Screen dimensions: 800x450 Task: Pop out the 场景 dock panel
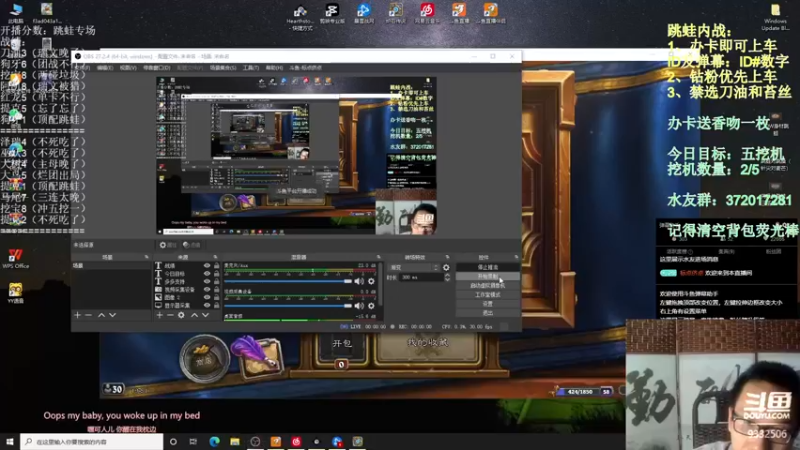(146, 257)
